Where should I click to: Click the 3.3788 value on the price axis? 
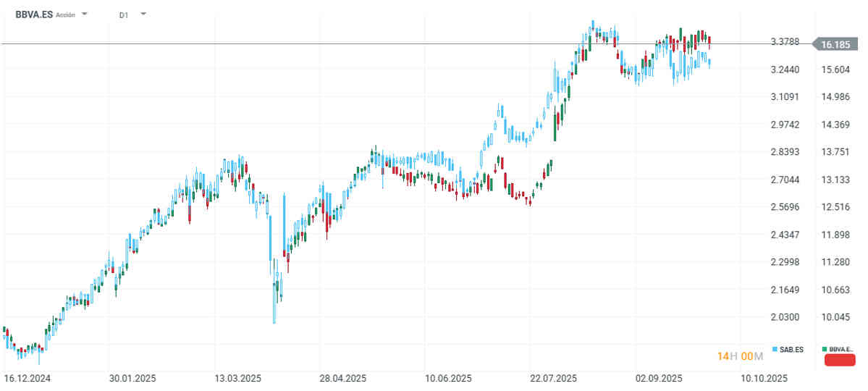[785, 41]
